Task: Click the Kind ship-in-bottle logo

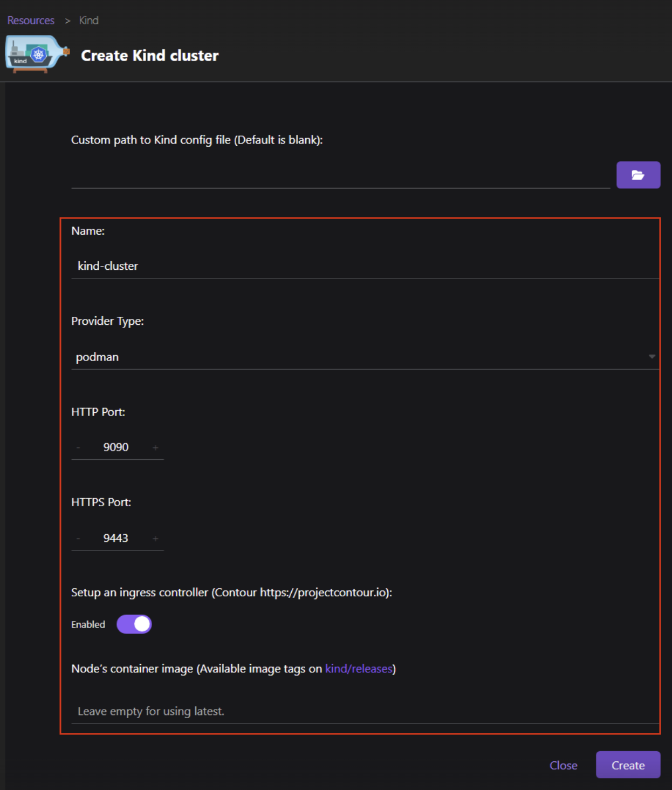Action: coord(37,54)
